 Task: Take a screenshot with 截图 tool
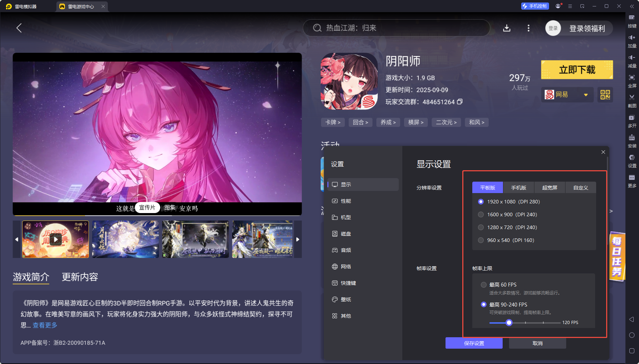point(632,101)
